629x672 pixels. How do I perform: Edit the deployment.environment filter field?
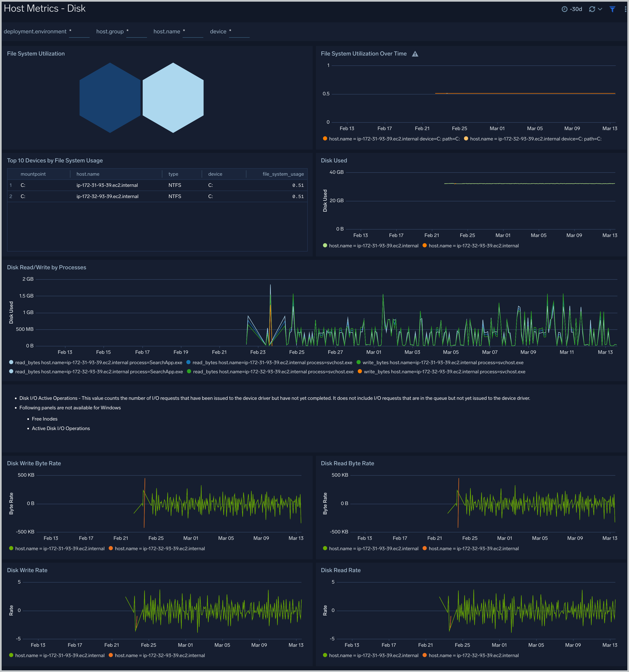[79, 31]
